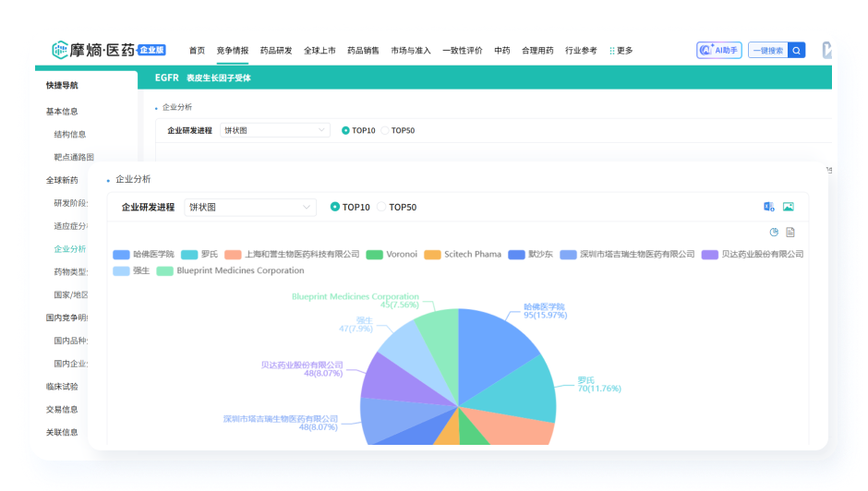Image resolution: width=868 pixels, height=491 pixels.
Task: Click pie label 70(11.76%)
Action: click(599, 389)
